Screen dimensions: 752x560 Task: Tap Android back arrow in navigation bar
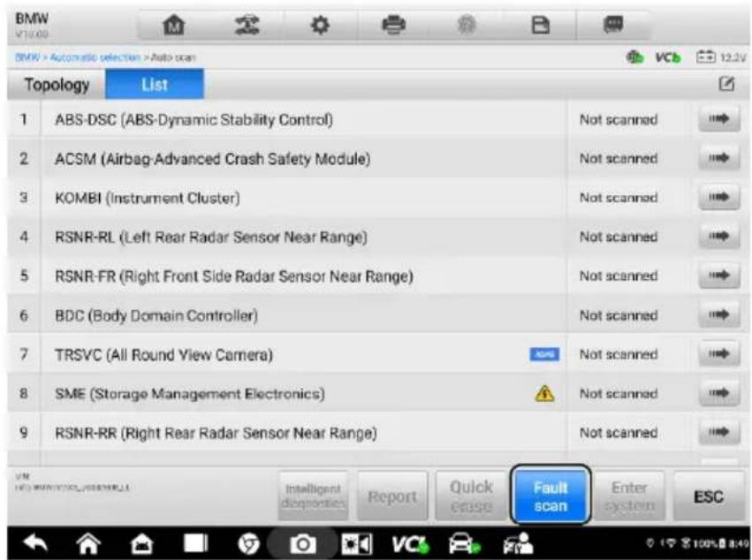[x=35, y=544]
